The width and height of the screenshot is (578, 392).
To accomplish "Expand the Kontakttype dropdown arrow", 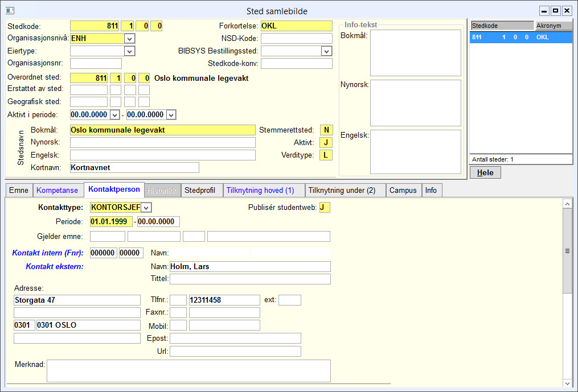I will click(146, 208).
